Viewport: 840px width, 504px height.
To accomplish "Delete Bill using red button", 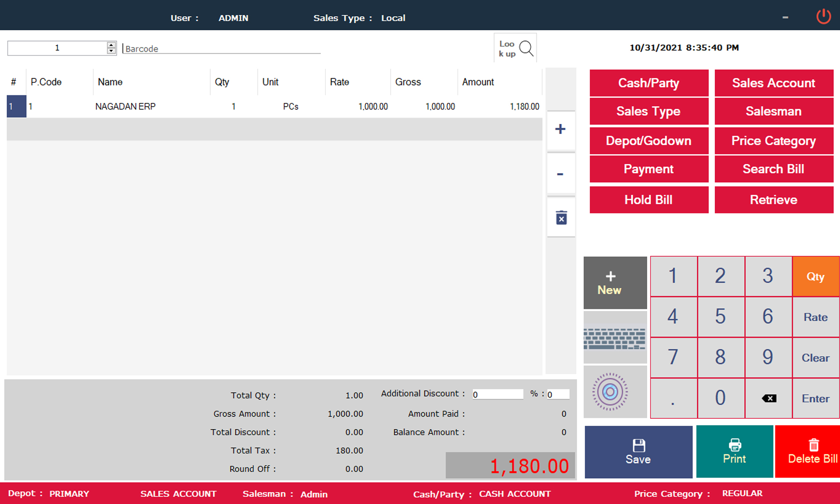I will click(813, 452).
